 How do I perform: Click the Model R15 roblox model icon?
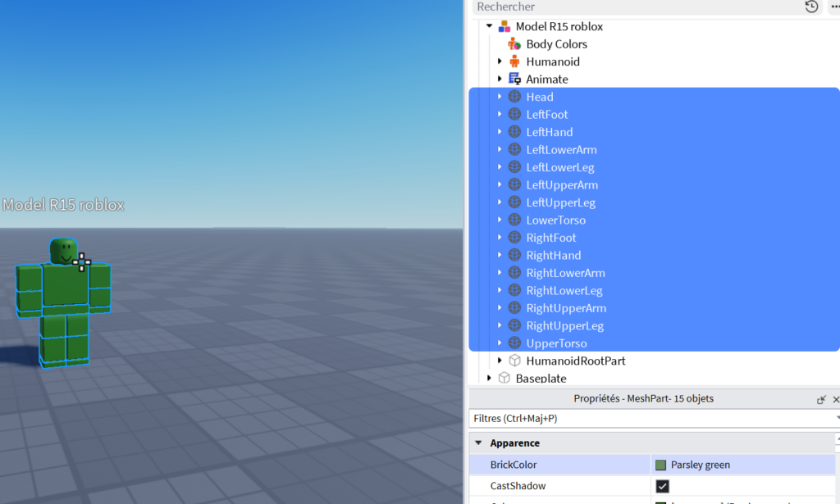pyautogui.click(x=504, y=26)
